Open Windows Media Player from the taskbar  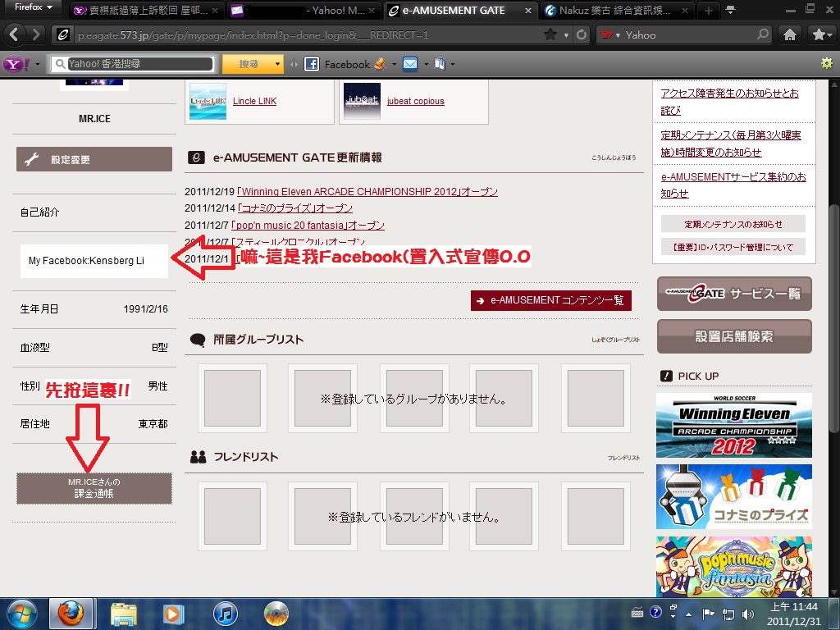pyautogui.click(x=173, y=613)
